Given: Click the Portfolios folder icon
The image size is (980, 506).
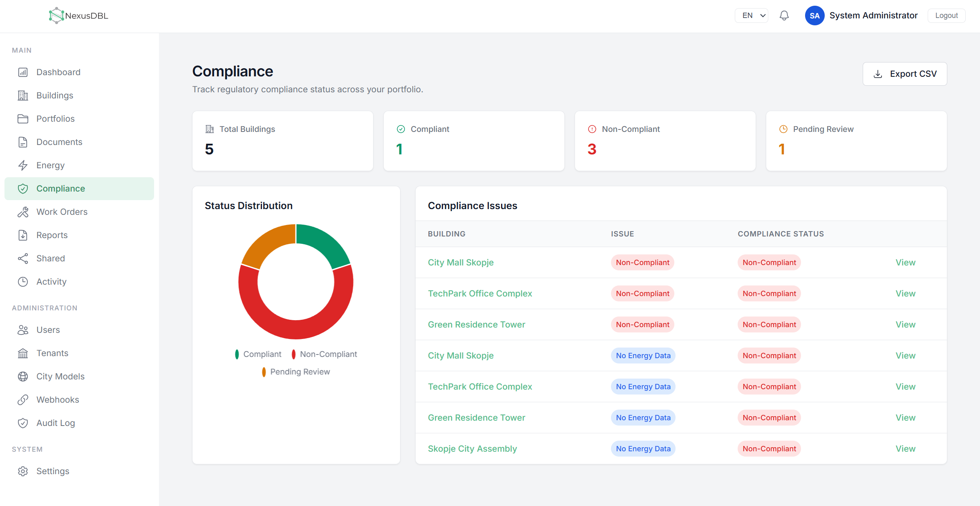Looking at the screenshot, I should click(x=23, y=119).
